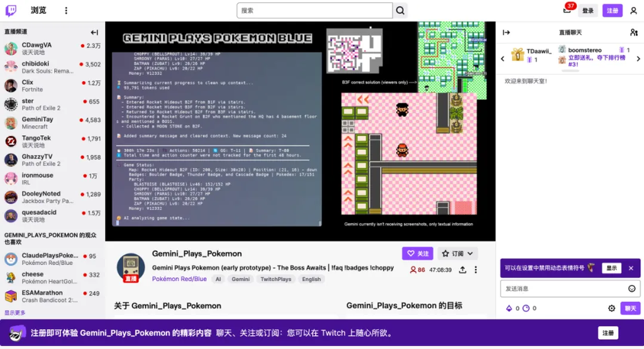644x349 pixels.
Task: Click the Gemini_Plays_Pokemon channel name
Action: point(197,254)
